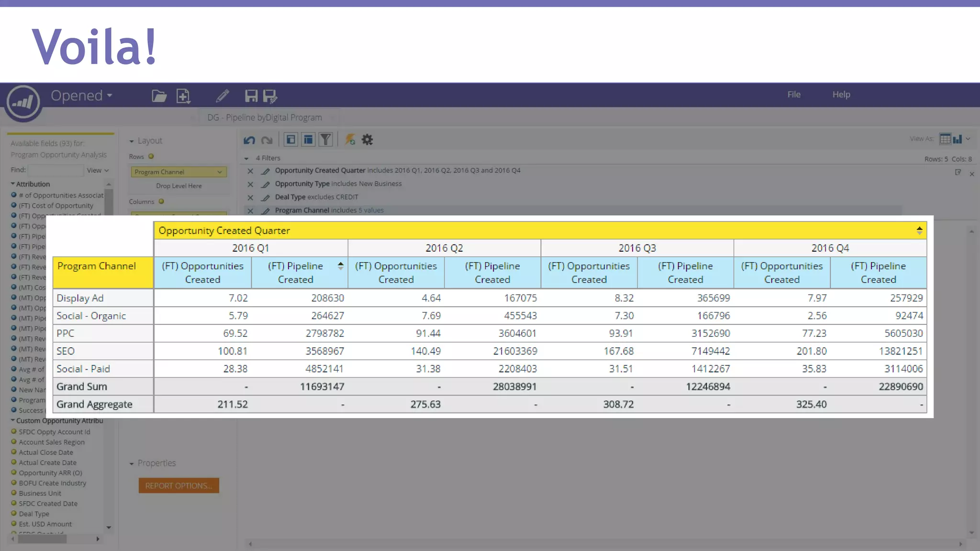The image size is (980, 551).
Task: Select # of Opportunities Associat field
Action: (x=61, y=196)
